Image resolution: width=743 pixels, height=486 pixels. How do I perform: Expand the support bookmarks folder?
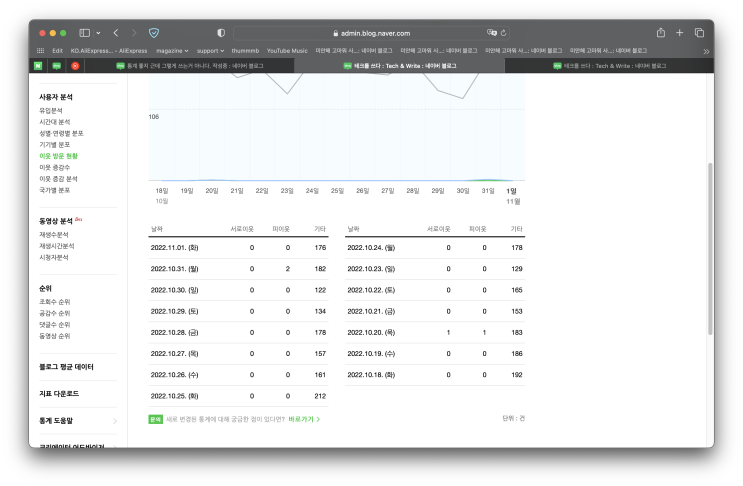210,51
